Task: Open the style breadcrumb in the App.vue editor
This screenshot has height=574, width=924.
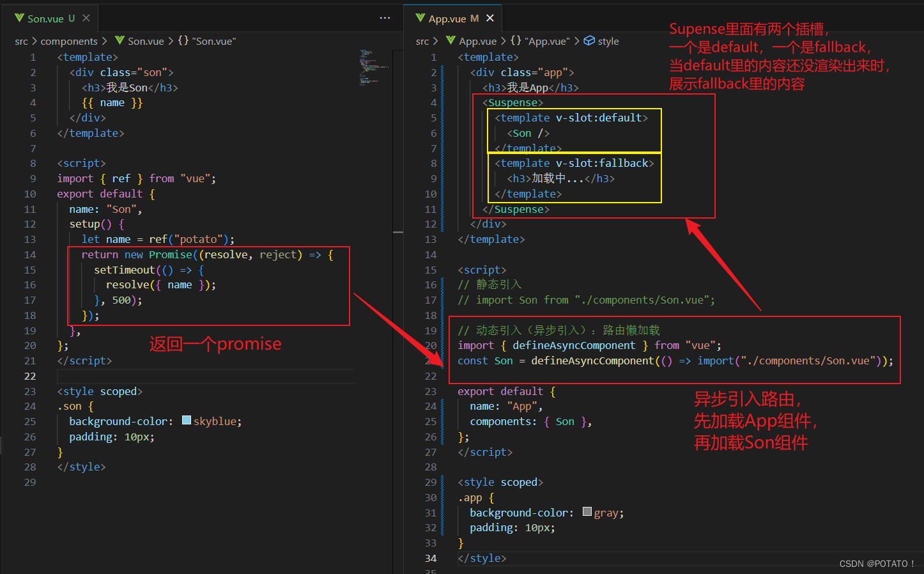Action: pyautogui.click(x=608, y=41)
